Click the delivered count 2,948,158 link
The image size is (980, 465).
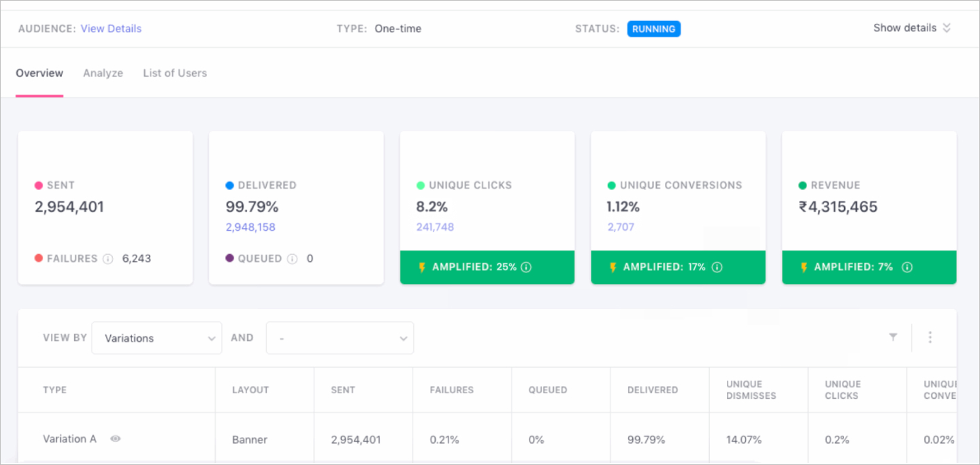[250, 227]
